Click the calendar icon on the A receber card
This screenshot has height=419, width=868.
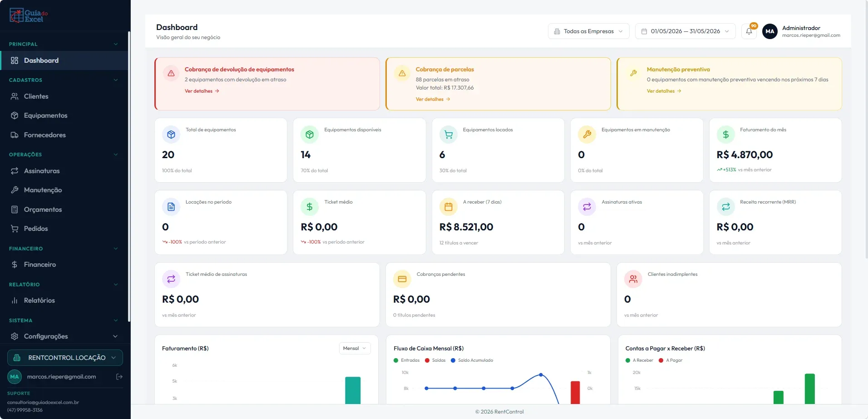(x=448, y=207)
